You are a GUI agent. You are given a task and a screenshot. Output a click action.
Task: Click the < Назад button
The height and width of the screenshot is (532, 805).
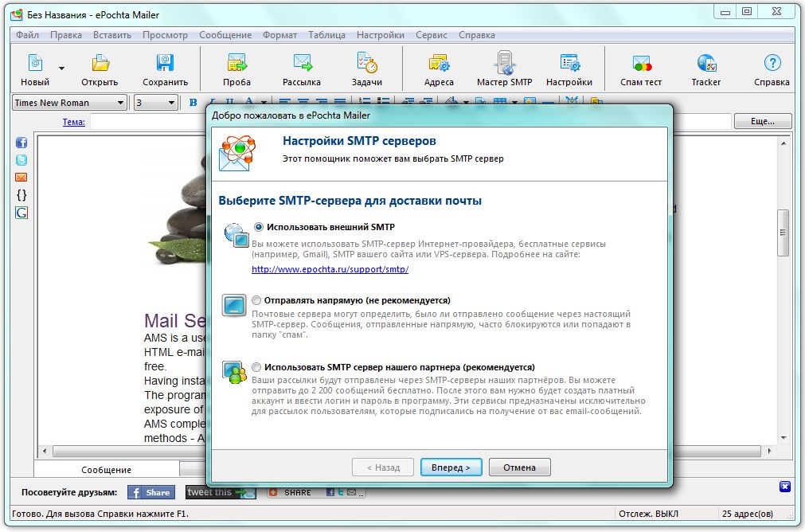tap(383, 467)
